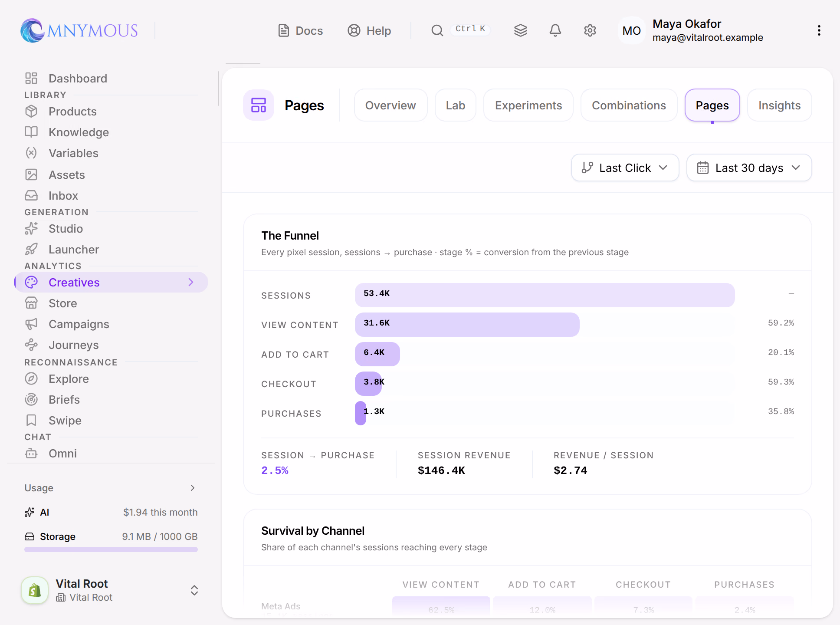Click the $146.4K session revenue value

(441, 470)
